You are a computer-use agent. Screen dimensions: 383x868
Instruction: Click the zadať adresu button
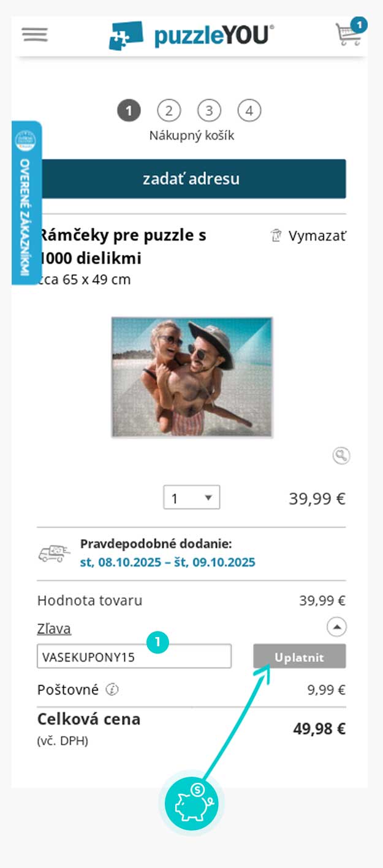[191, 179]
